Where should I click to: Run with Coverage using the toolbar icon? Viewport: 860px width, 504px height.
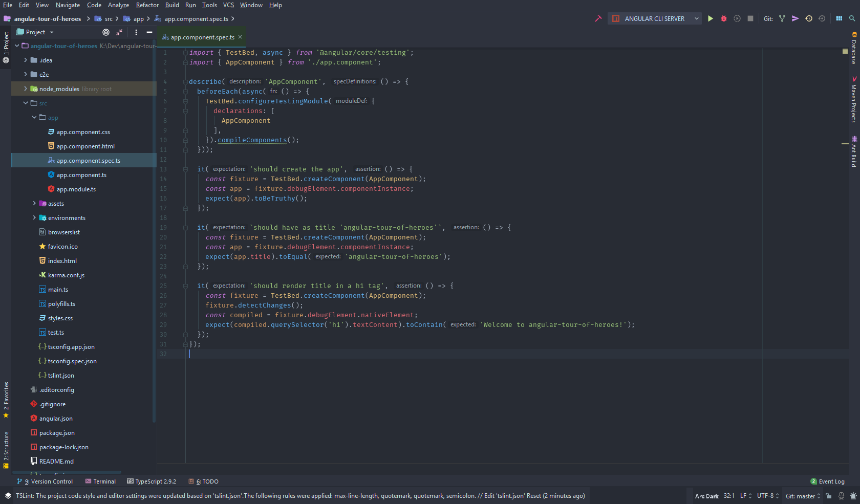[x=737, y=18]
